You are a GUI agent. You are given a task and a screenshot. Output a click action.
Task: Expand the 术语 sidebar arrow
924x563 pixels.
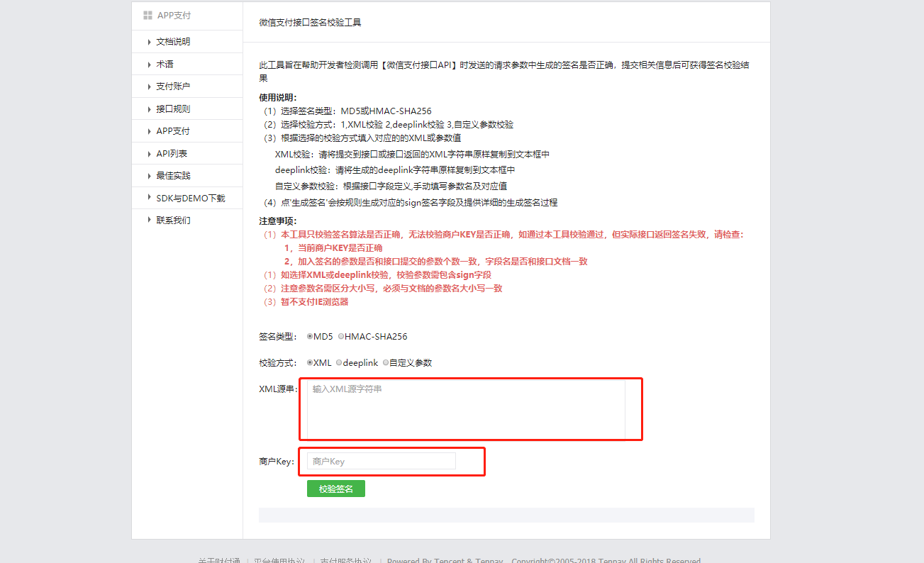[149, 64]
